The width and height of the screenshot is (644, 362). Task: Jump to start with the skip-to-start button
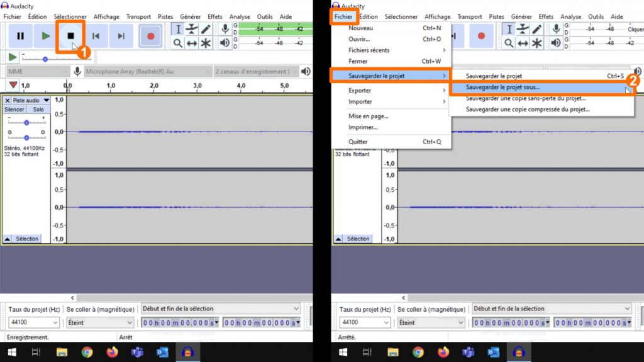coord(96,36)
